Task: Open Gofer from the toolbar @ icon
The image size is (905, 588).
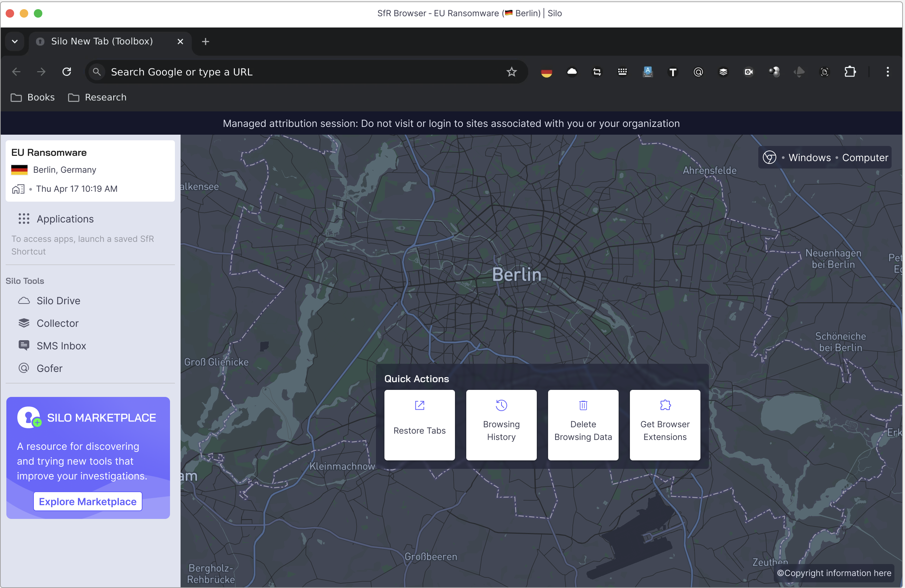Action: pyautogui.click(x=698, y=72)
